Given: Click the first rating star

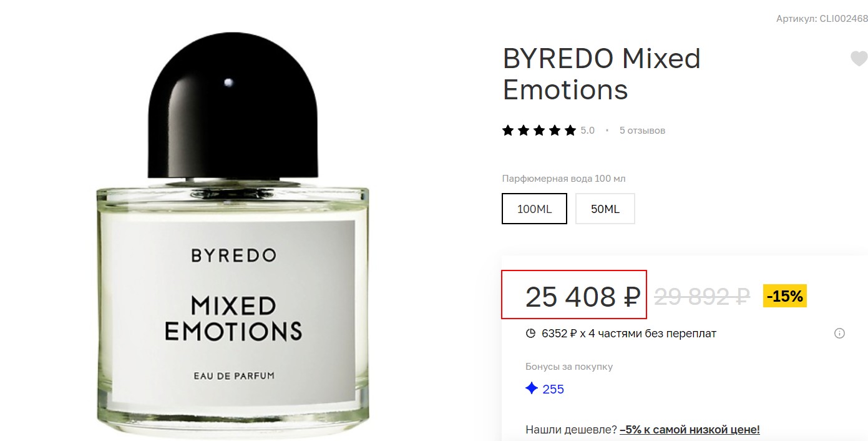Looking at the screenshot, I should tap(508, 131).
